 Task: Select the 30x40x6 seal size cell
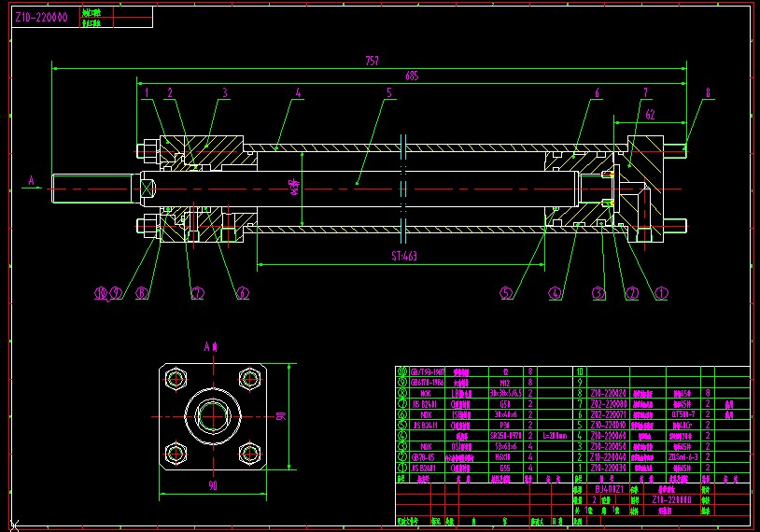(505, 414)
